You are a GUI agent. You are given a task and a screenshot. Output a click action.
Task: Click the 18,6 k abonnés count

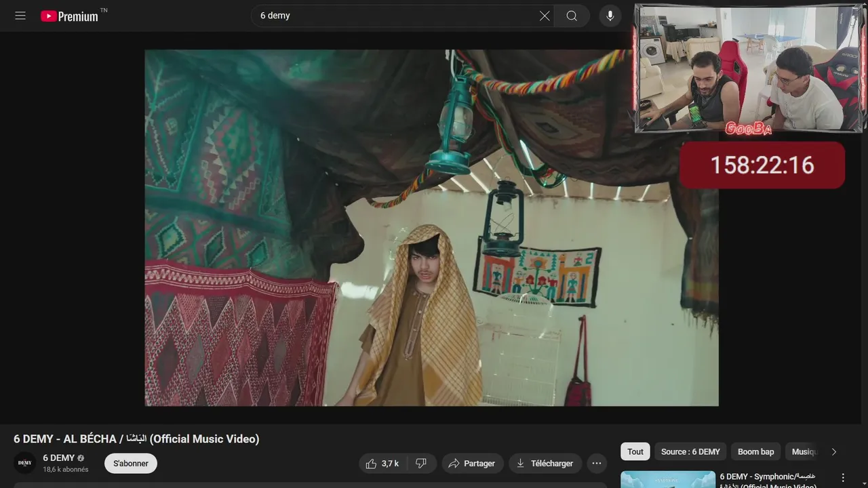click(66, 470)
